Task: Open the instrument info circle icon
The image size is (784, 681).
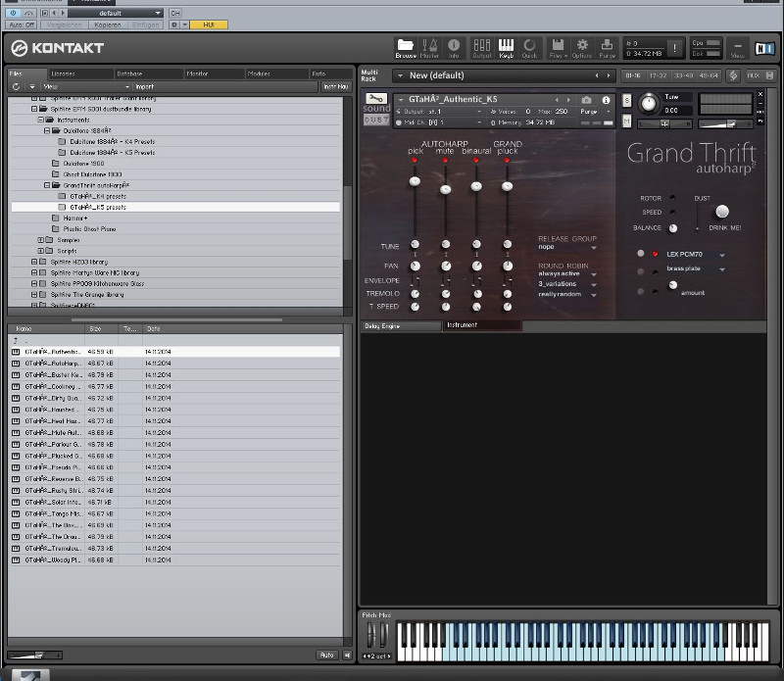Action: (606, 100)
